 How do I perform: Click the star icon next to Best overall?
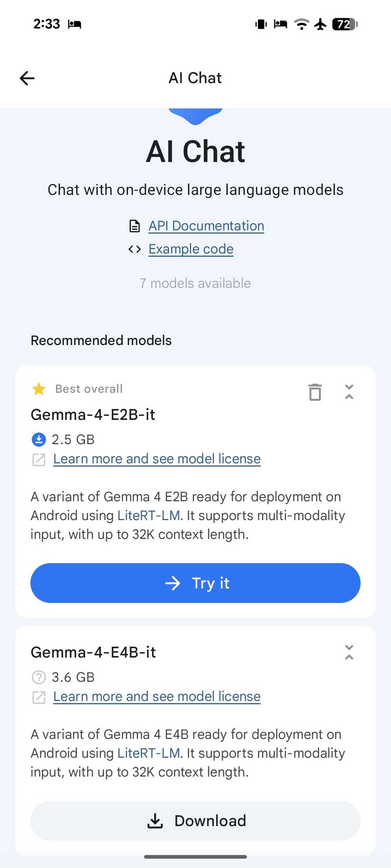[39, 389]
